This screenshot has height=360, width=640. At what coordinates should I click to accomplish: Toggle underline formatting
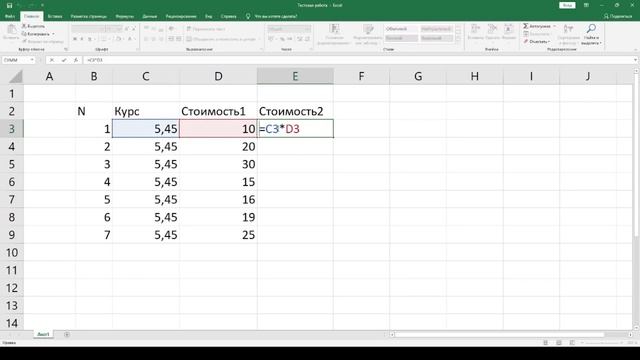(x=90, y=39)
